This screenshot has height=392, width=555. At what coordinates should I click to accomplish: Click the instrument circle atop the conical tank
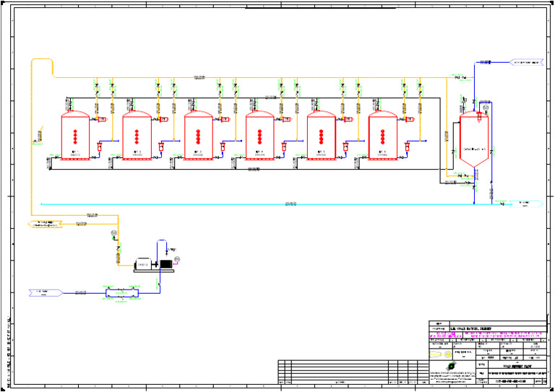(x=486, y=108)
